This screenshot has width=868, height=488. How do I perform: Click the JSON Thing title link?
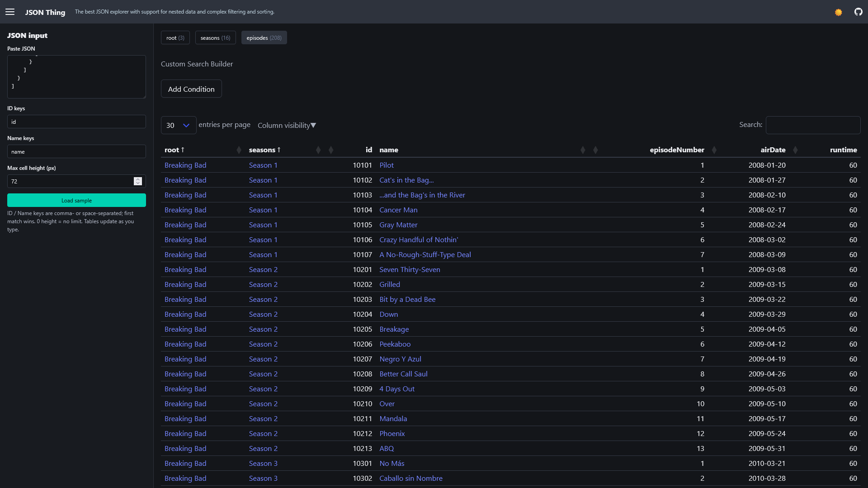(x=45, y=12)
